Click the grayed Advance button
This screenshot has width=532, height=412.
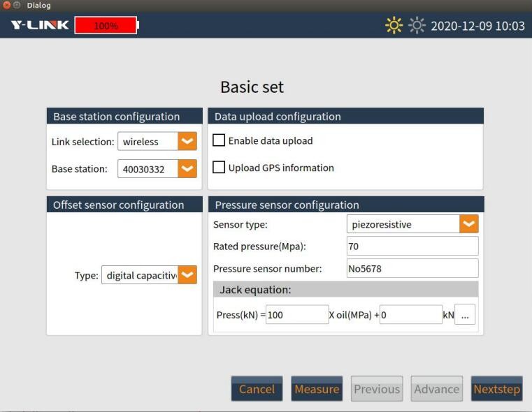point(437,389)
